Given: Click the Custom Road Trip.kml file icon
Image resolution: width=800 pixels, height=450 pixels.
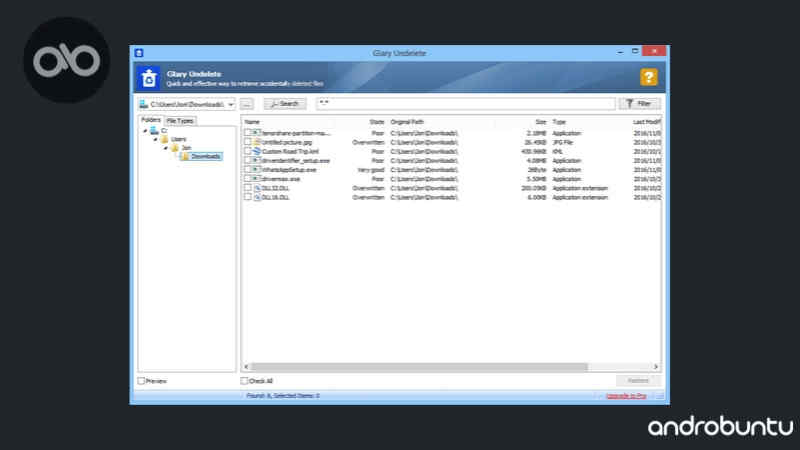Looking at the screenshot, I should [x=257, y=152].
